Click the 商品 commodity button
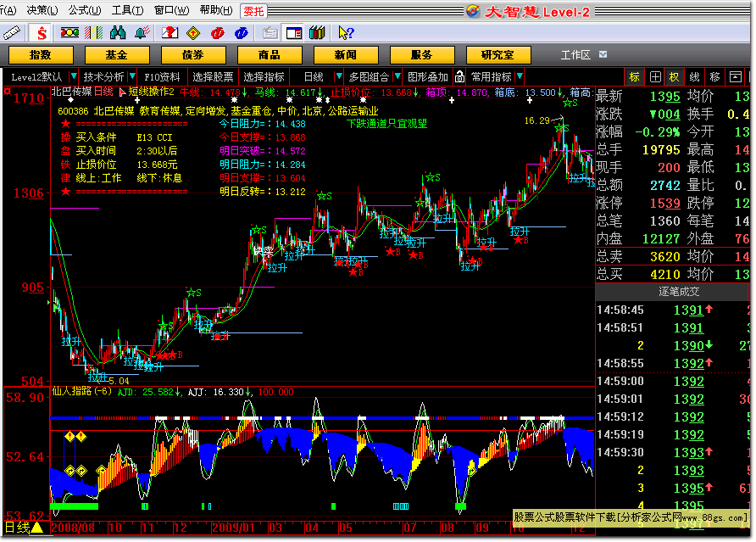The width and height of the screenshot is (756, 542). (270, 54)
